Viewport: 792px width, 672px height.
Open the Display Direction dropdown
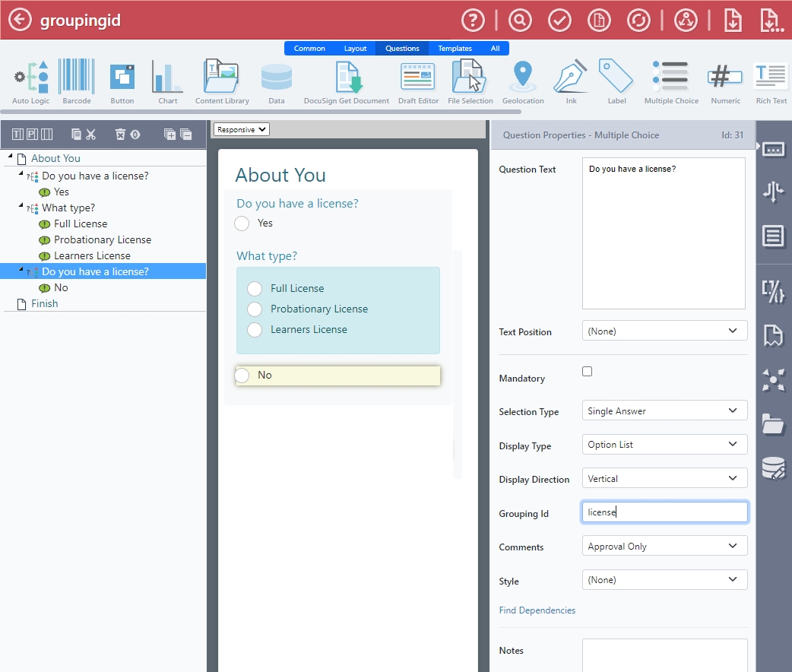[664, 478]
